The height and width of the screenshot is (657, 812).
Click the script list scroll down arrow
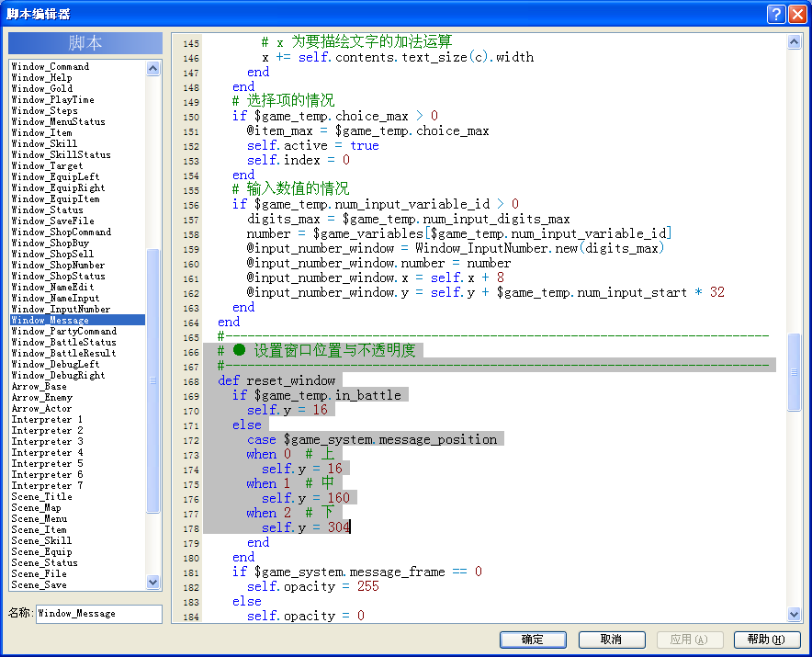152,582
